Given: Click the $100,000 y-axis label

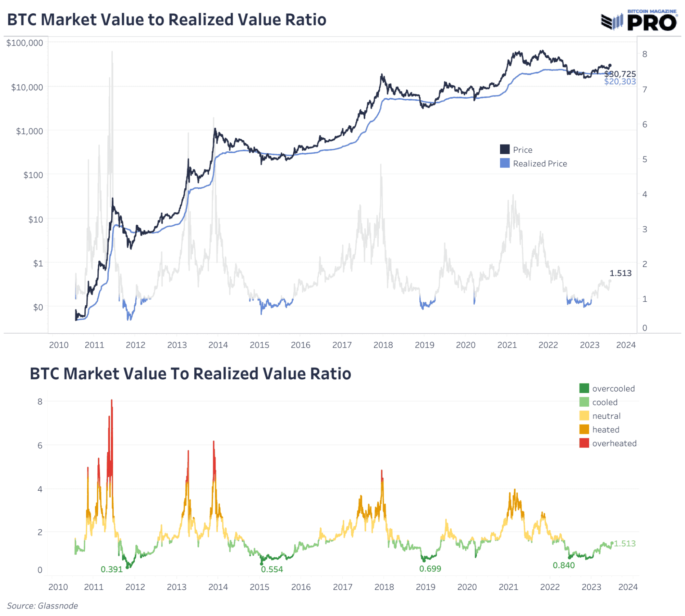Looking at the screenshot, I should click(x=25, y=43).
